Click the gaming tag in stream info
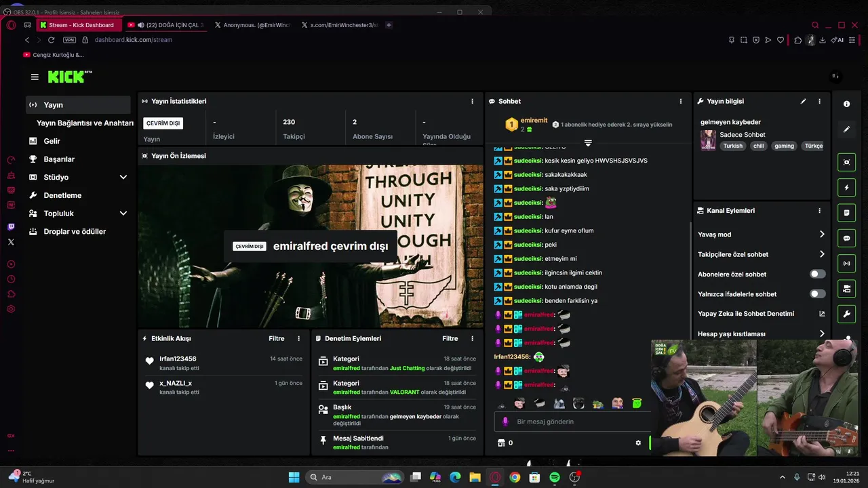 (784, 146)
